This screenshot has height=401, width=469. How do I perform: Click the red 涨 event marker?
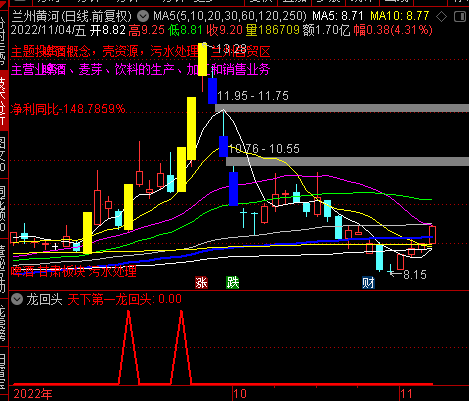tap(201, 283)
